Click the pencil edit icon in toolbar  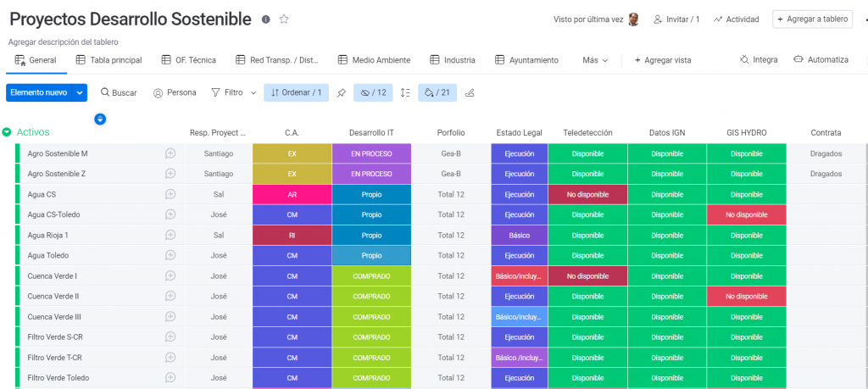pos(470,92)
